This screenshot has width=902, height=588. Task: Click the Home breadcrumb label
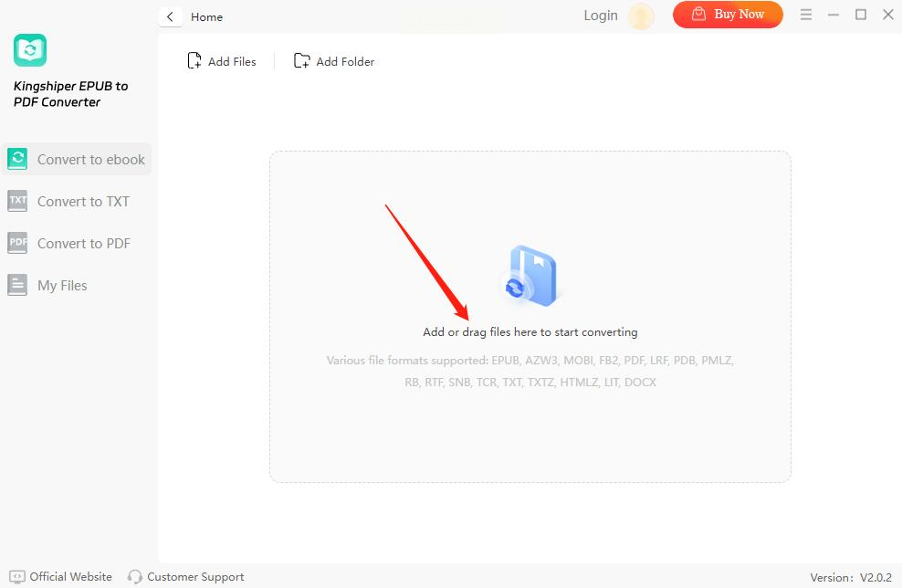tap(206, 17)
